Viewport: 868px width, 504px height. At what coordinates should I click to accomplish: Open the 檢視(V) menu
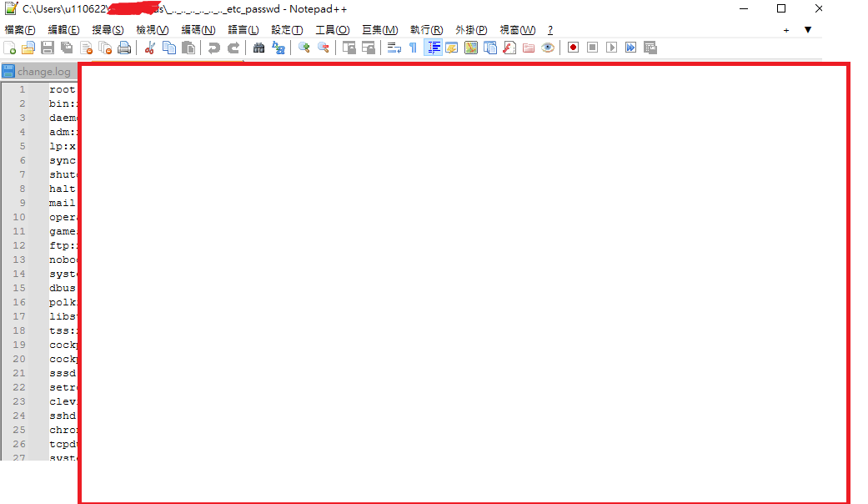[x=153, y=30]
